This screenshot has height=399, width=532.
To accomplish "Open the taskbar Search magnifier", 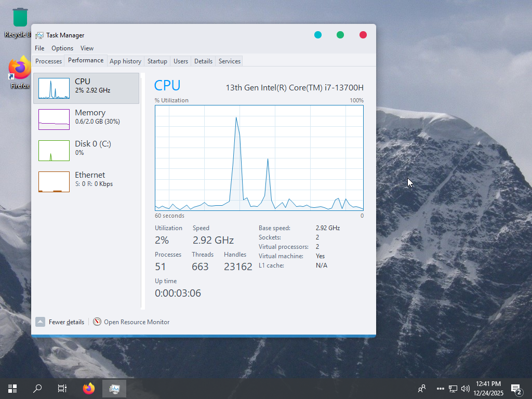I will 37,388.
